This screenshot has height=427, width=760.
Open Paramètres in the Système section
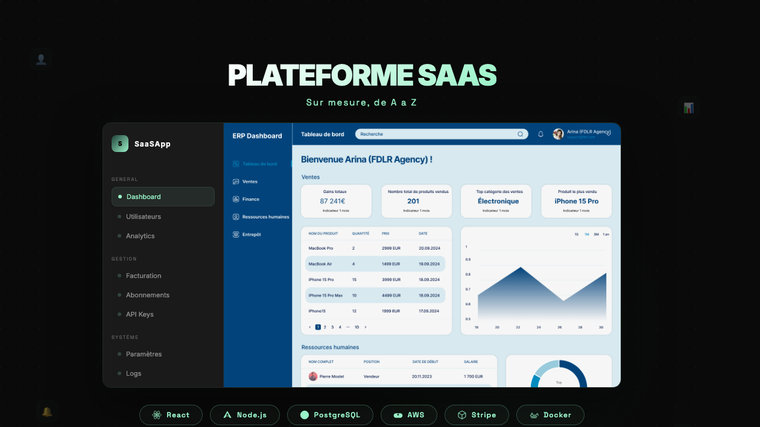[143, 354]
